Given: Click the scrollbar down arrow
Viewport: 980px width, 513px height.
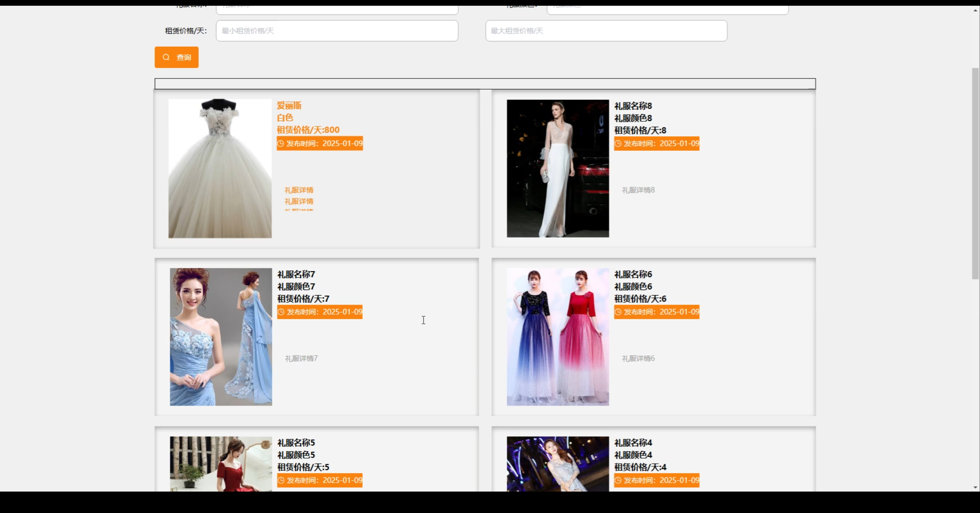Looking at the screenshot, I should pos(975,487).
